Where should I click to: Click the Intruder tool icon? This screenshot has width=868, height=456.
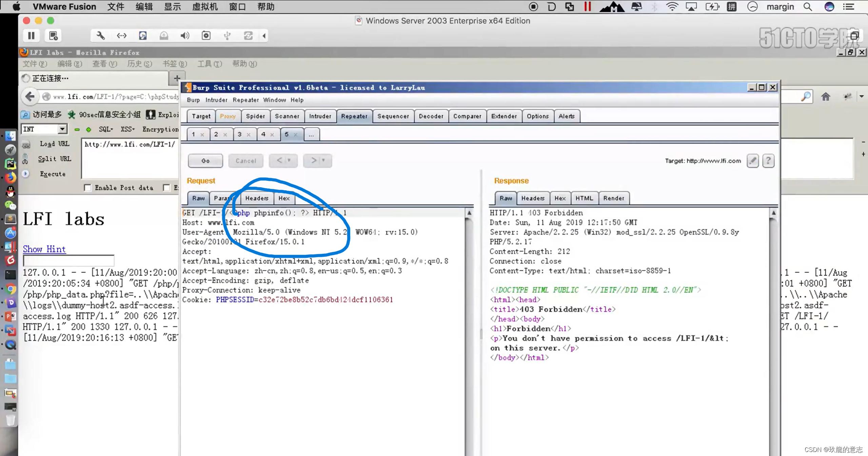click(320, 116)
